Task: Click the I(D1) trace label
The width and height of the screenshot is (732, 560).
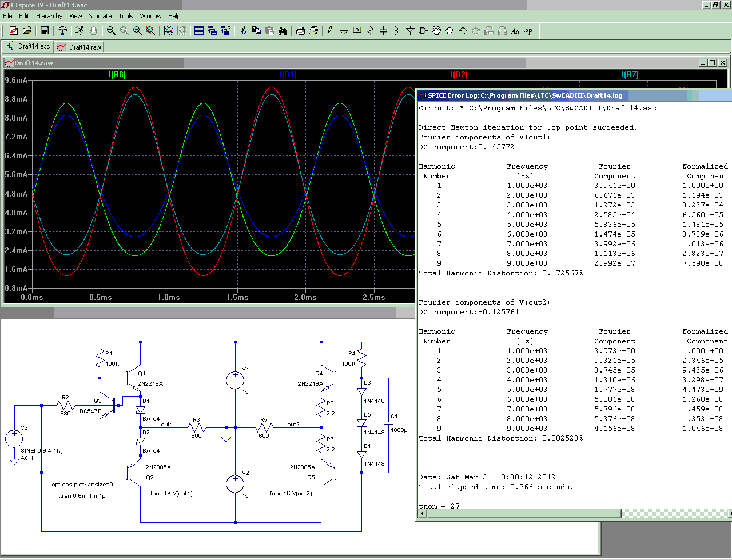Action: (x=288, y=75)
